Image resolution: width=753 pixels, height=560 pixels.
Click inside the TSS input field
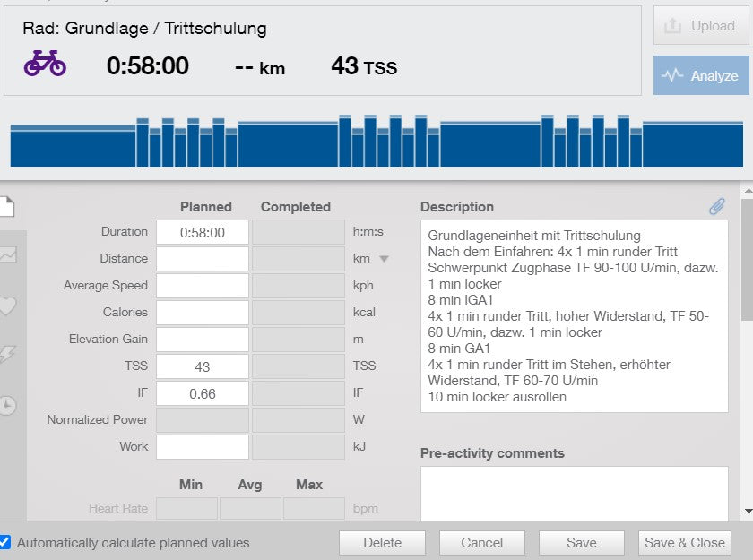pyautogui.click(x=202, y=366)
